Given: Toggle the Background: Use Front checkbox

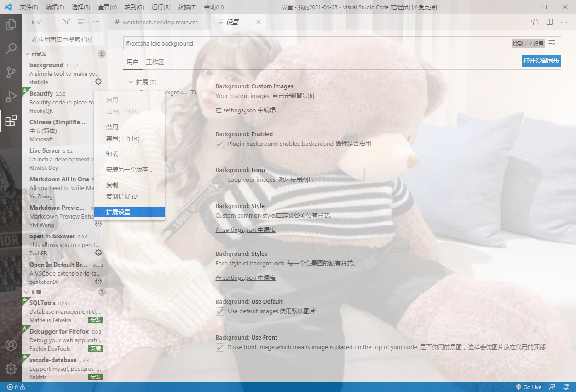Looking at the screenshot, I should 220,347.
